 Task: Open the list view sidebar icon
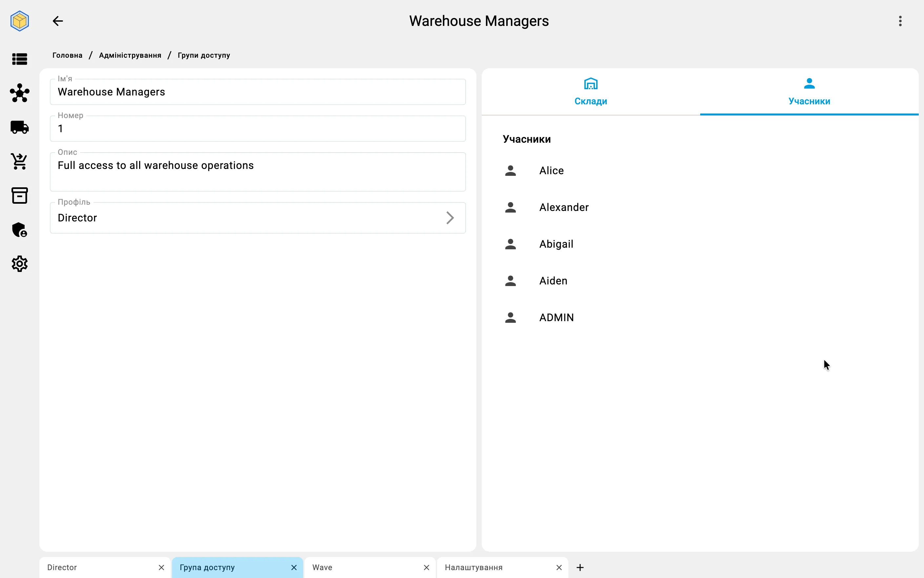19,59
